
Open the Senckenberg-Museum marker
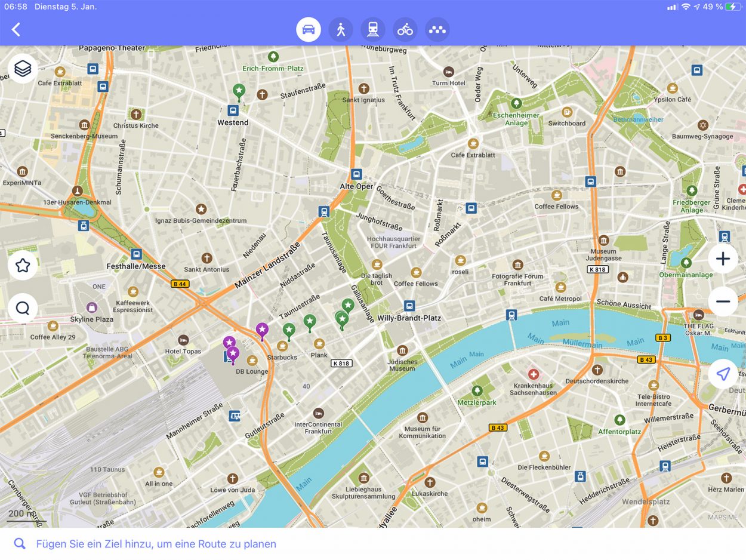tap(84, 125)
